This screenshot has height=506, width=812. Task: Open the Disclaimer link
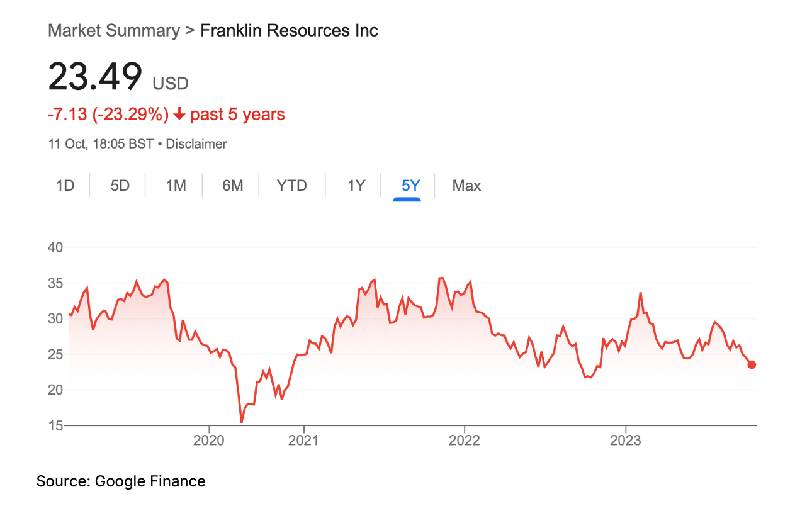tap(196, 144)
